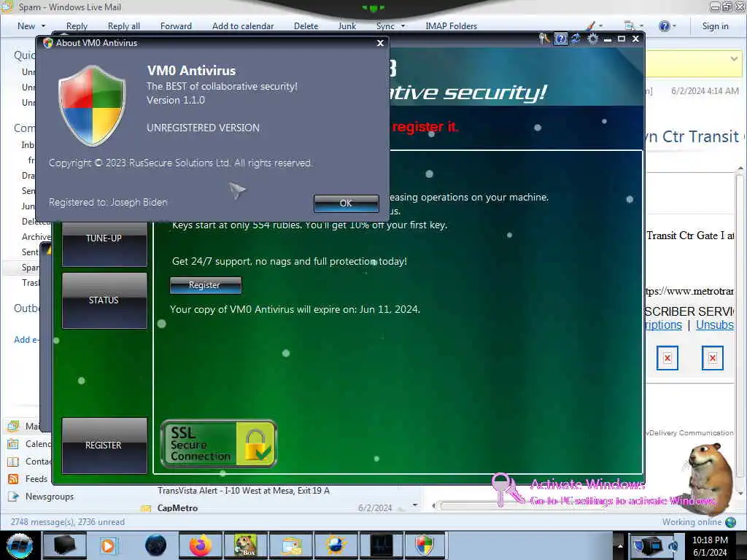The height and width of the screenshot is (560, 747).
Task: Launch Firefox from the taskbar
Action: [x=201, y=545]
